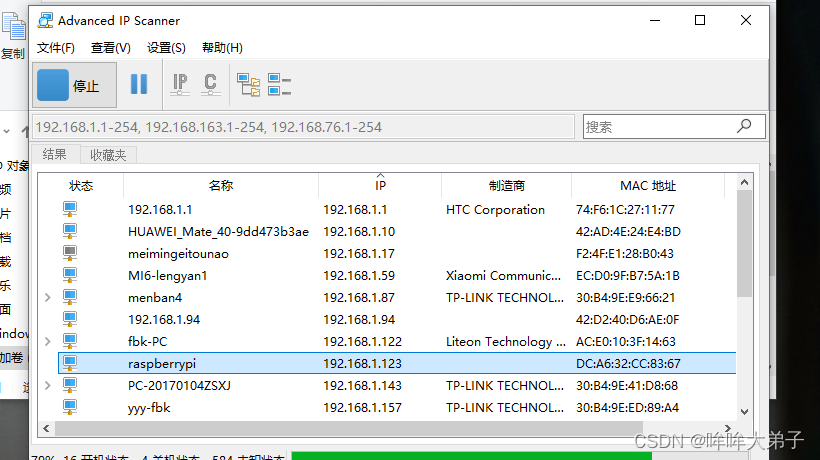Click the vertical scrollbar down arrow
The height and width of the screenshot is (460, 820).
(x=744, y=412)
